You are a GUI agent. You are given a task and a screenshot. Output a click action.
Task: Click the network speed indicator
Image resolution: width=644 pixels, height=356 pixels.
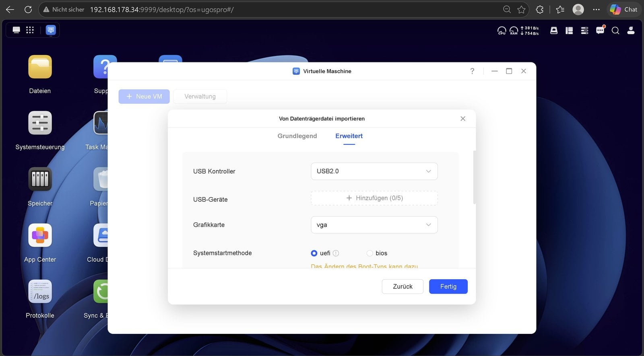pos(530,31)
